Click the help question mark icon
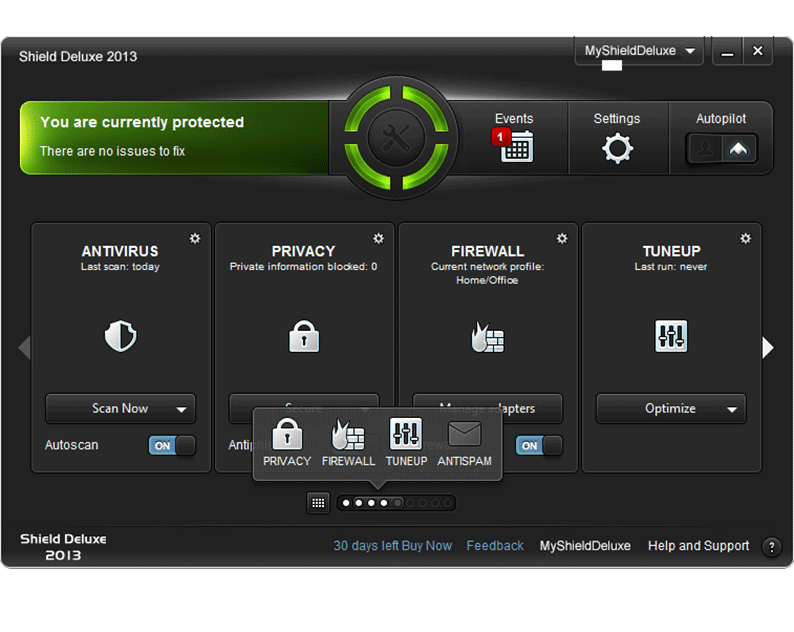Image resolution: width=794 pixels, height=632 pixels. [771, 547]
